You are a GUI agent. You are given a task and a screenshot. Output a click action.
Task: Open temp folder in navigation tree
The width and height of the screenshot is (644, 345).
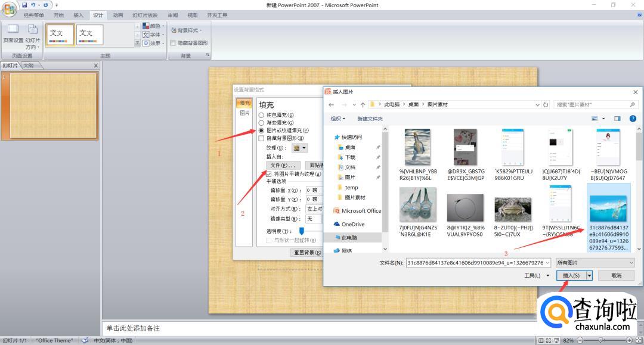coord(348,188)
